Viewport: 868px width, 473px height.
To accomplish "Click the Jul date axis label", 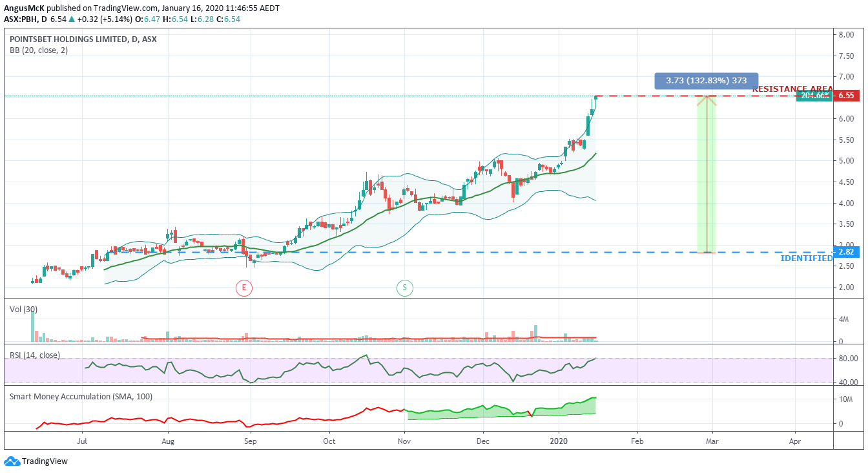I will pos(82,442).
